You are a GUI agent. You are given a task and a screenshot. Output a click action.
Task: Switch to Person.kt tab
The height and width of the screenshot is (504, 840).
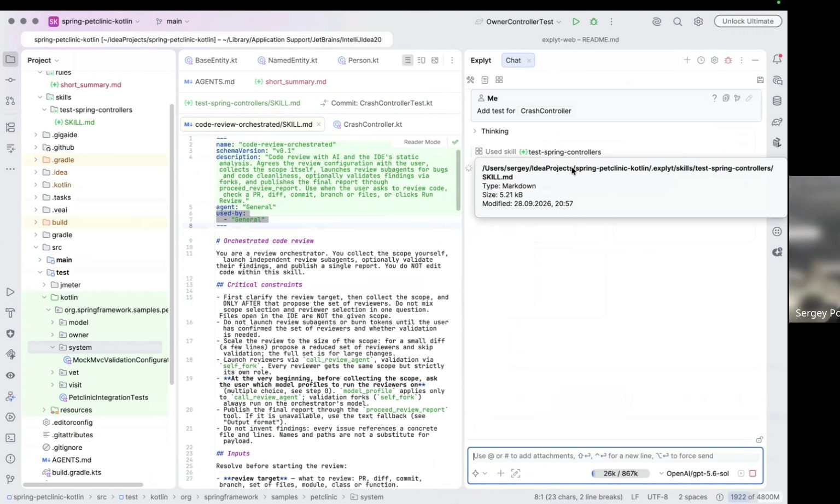pyautogui.click(x=358, y=60)
